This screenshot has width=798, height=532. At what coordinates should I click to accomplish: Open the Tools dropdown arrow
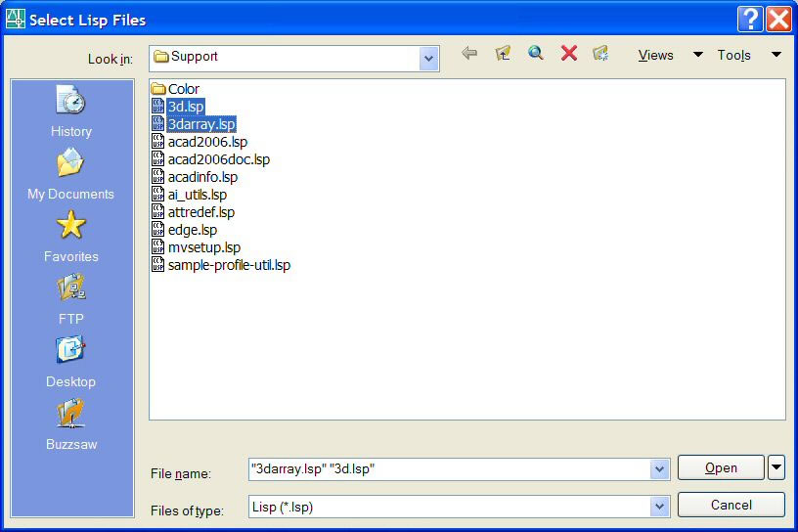coord(776,55)
